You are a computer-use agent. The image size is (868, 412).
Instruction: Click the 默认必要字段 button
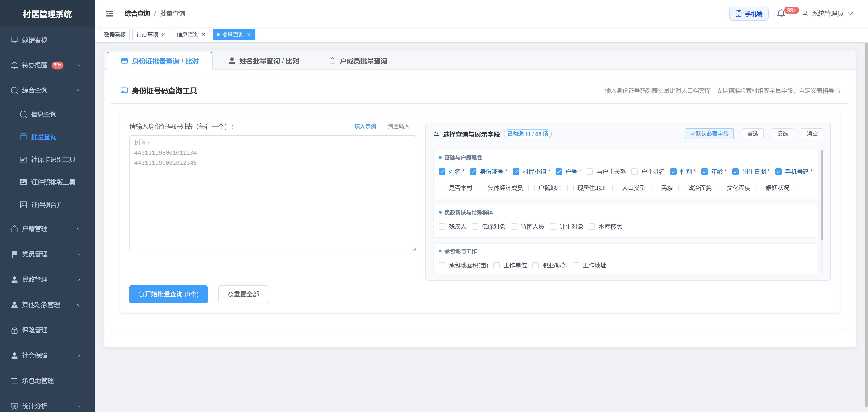pos(709,134)
